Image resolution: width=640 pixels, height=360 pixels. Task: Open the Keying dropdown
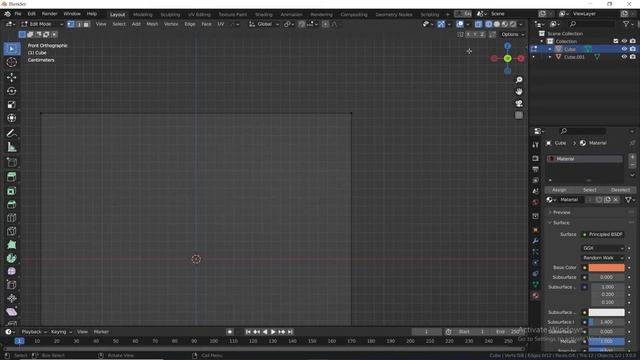[61, 332]
